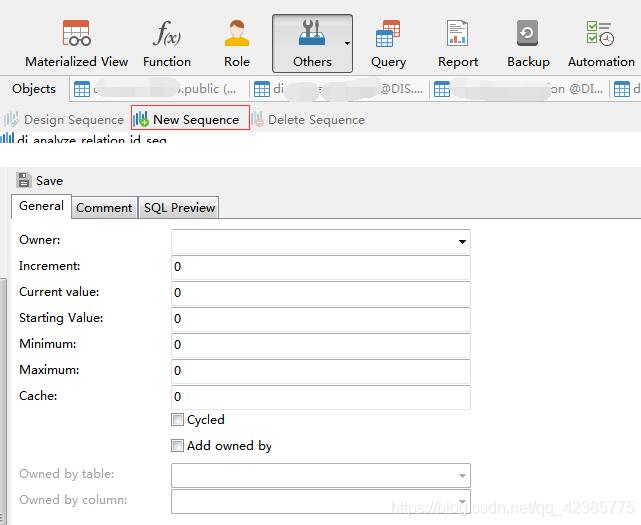Click the New Sequence button

[190, 120]
